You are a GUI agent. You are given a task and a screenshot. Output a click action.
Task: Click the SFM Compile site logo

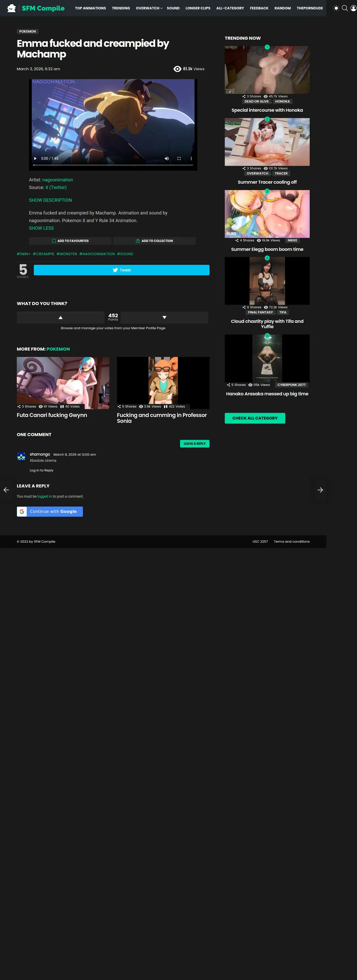coord(36,8)
